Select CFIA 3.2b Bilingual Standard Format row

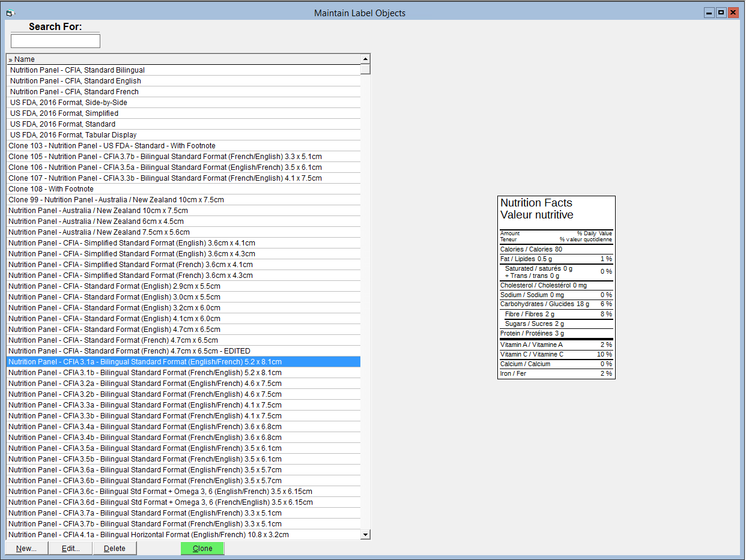184,394
